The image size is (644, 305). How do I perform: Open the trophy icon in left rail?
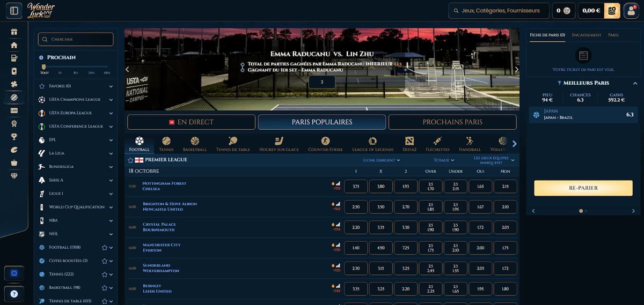point(14,137)
